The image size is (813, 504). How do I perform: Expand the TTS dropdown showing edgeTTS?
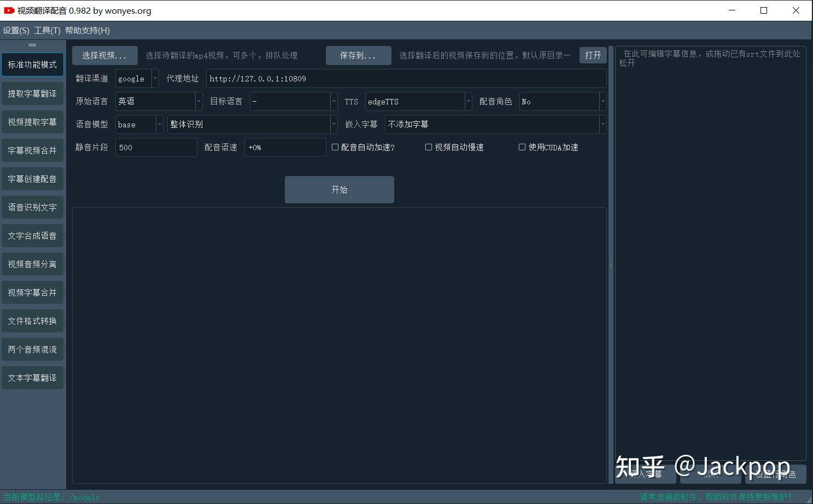[418, 101]
